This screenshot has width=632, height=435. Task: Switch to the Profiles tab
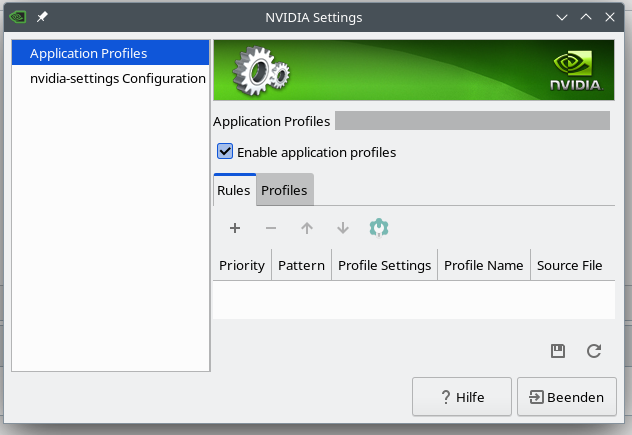(285, 190)
